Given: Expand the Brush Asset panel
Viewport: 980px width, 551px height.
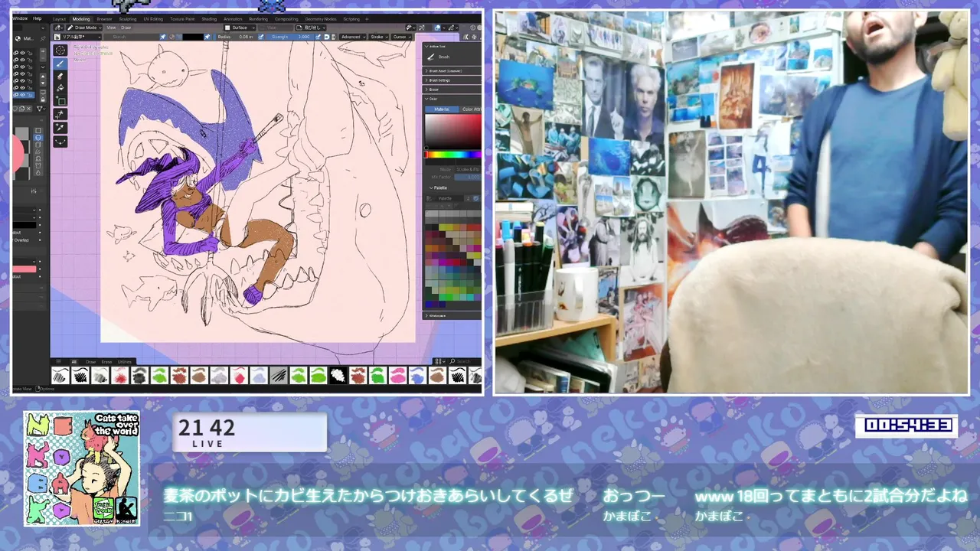Looking at the screenshot, I should tap(452, 71).
